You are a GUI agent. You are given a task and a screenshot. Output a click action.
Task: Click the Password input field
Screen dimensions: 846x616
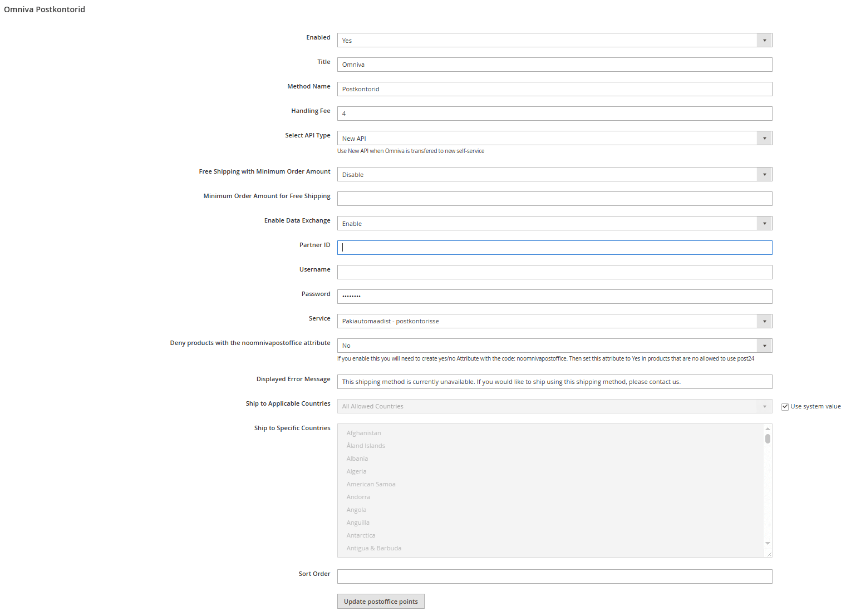tap(554, 297)
